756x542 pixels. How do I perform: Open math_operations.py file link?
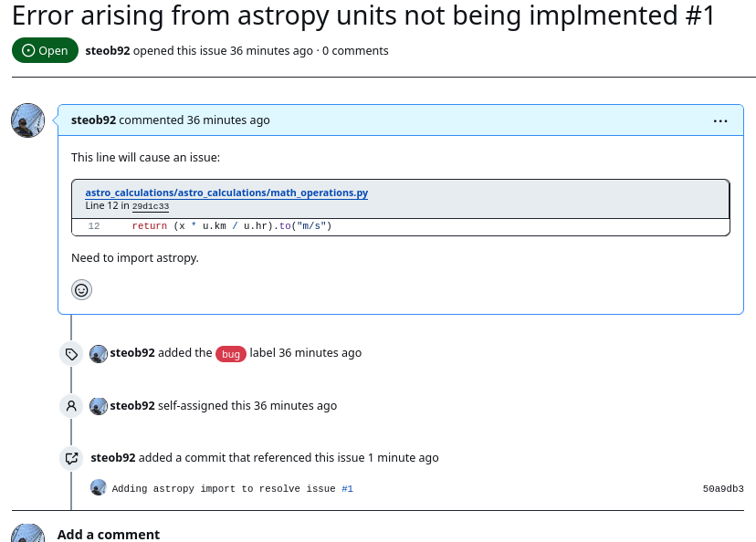(x=226, y=193)
